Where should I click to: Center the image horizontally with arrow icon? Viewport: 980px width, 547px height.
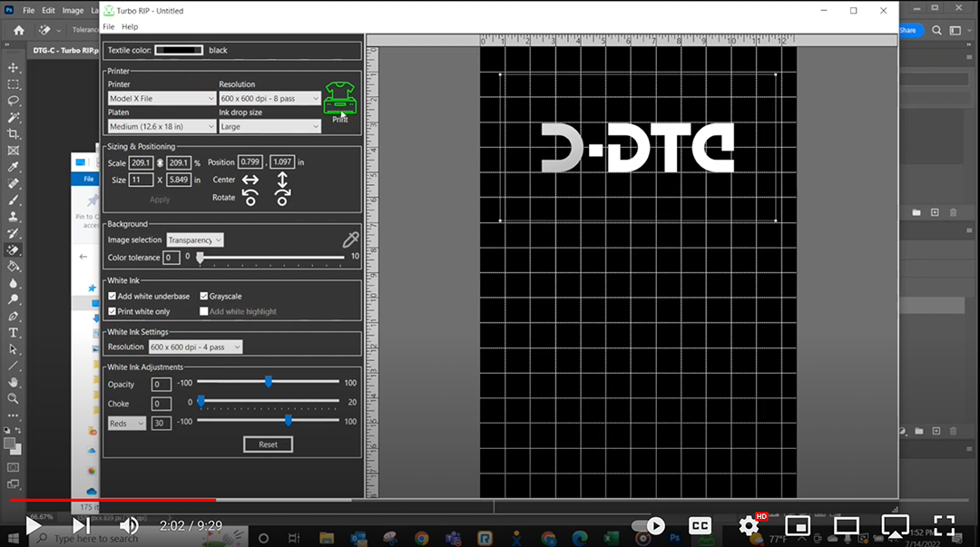tap(250, 180)
